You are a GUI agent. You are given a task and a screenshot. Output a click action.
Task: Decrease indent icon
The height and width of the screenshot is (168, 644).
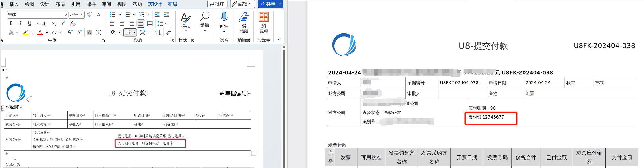click(157, 15)
